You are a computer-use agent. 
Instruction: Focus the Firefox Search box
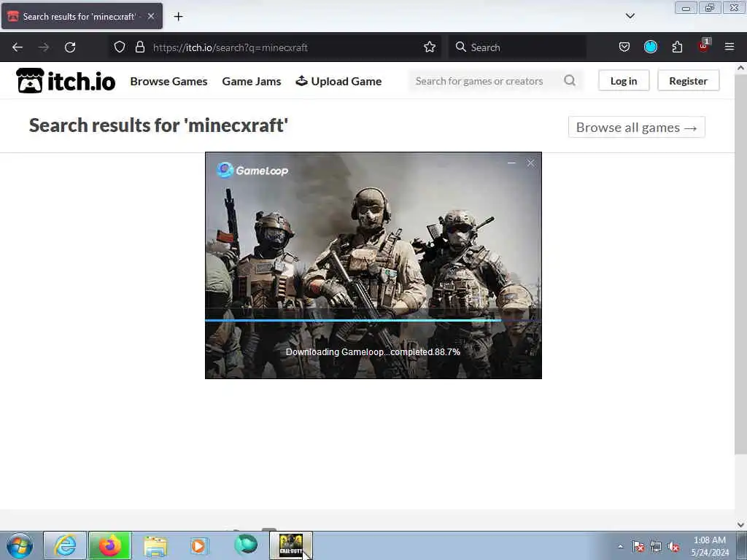[517, 47]
